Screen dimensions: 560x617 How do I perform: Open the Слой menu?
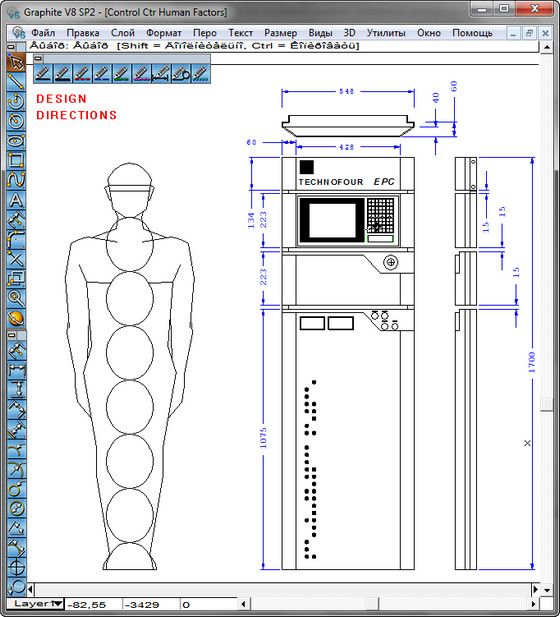[x=122, y=33]
